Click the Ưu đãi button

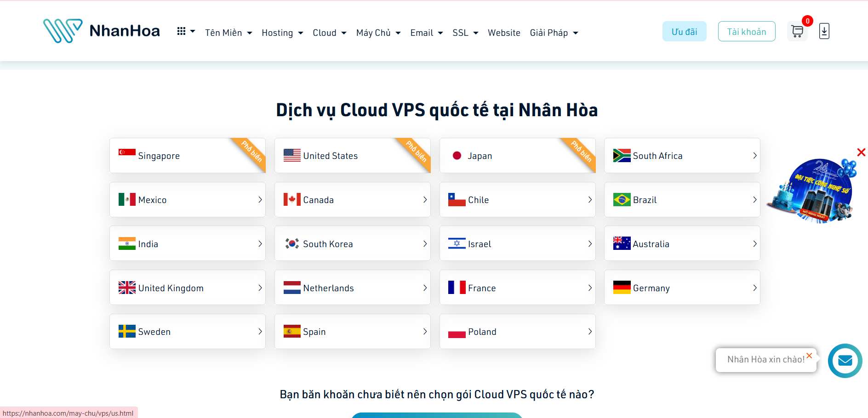684,32
